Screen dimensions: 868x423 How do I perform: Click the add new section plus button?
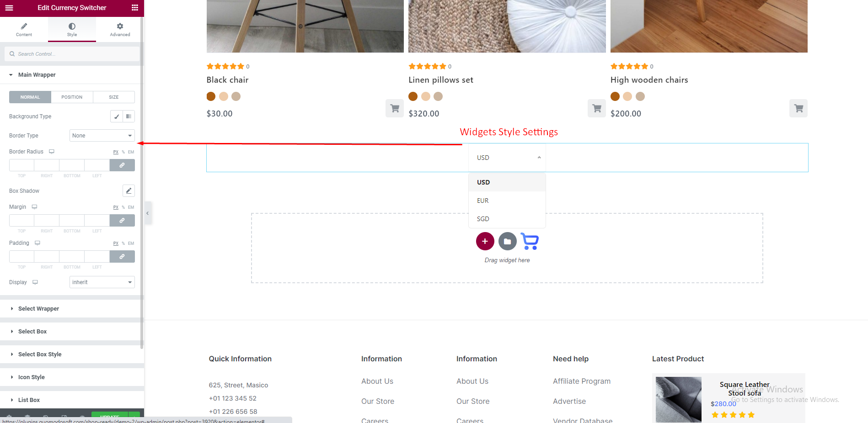[485, 241]
